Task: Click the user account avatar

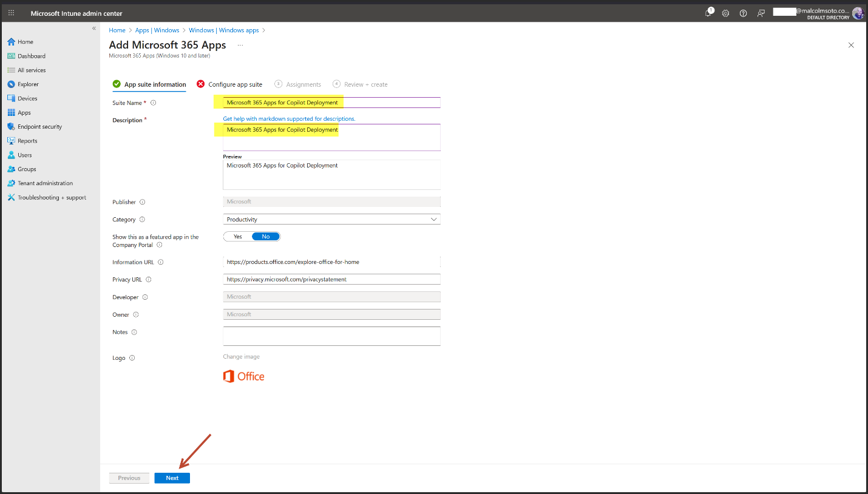Action: tap(857, 13)
